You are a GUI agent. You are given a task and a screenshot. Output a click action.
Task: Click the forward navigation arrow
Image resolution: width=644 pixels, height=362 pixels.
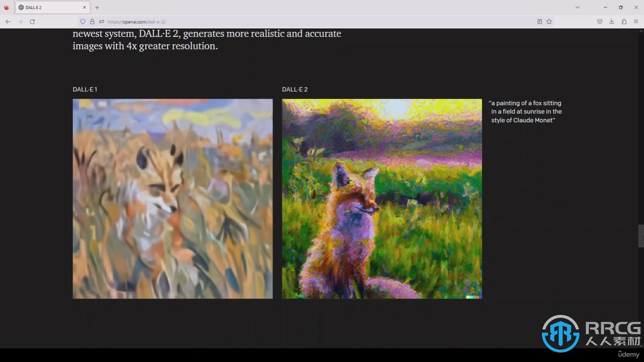coord(20,22)
